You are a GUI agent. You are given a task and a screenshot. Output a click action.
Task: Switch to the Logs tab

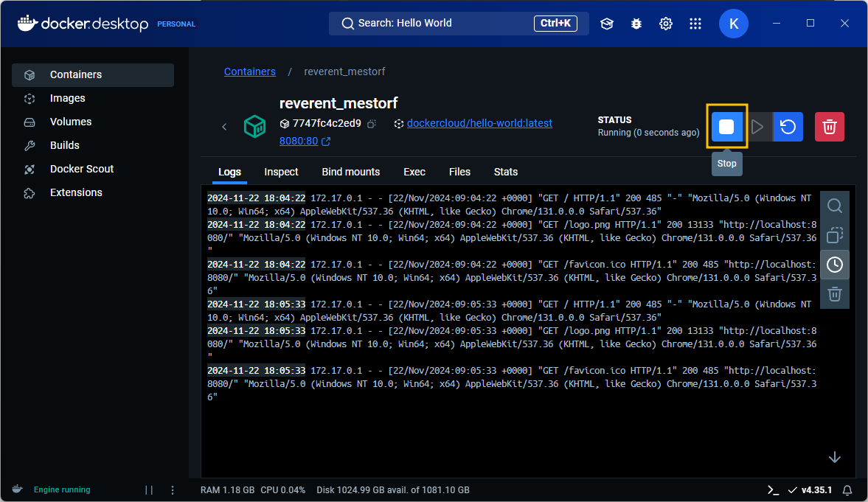click(x=229, y=172)
